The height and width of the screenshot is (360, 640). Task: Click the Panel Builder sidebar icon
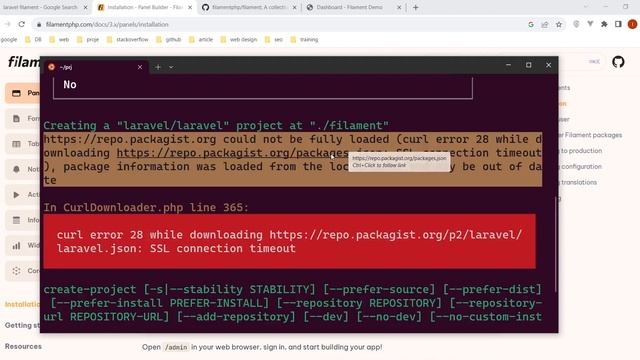(16, 93)
